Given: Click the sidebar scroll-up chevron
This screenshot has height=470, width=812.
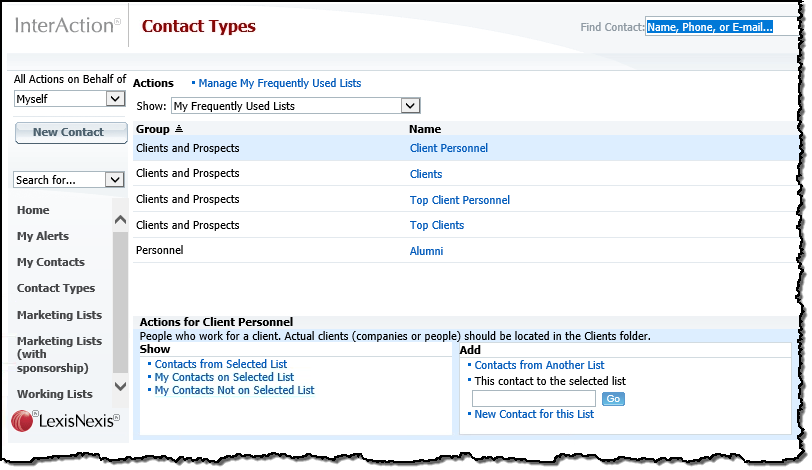Looking at the screenshot, I should (x=120, y=219).
